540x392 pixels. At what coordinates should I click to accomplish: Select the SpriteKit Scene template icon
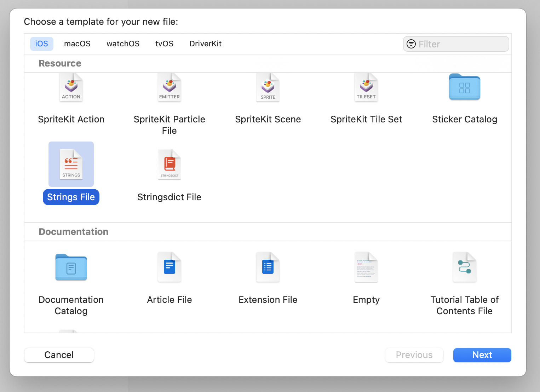[x=268, y=87]
